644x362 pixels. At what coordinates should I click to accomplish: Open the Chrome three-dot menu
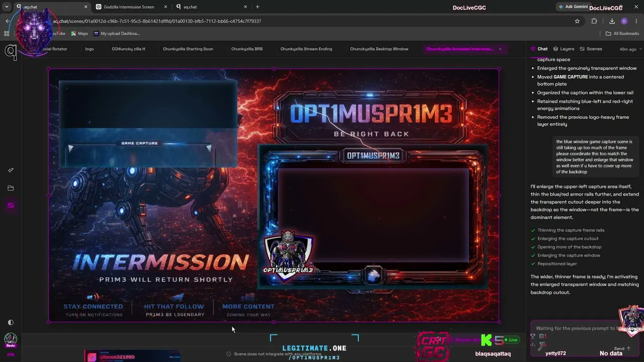click(x=636, y=21)
